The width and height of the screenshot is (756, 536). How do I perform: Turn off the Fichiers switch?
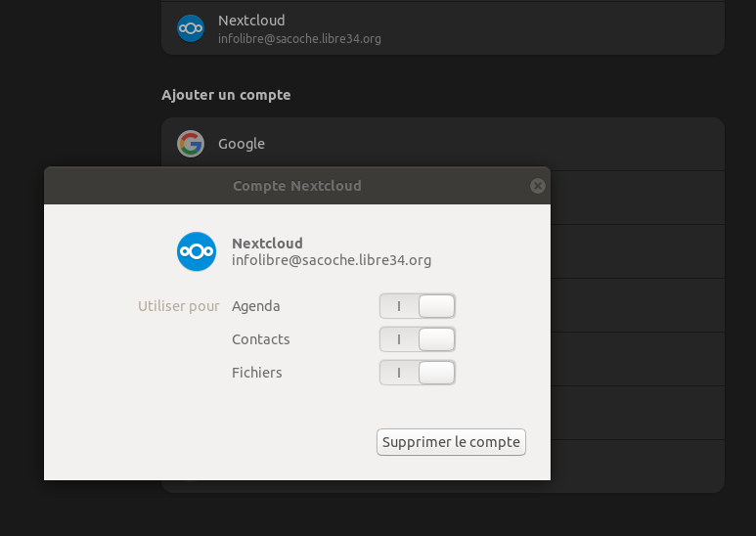tap(418, 373)
